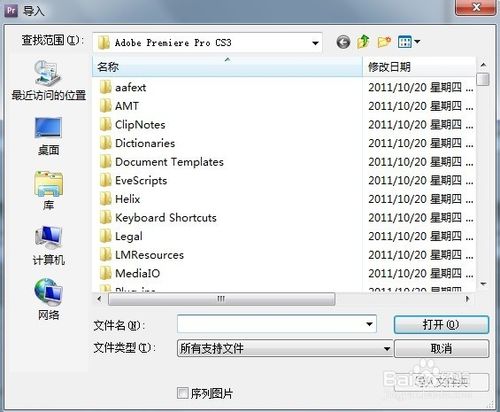The width and height of the screenshot is (500, 412).
Task: Go up one folder level icon
Action: coord(363,42)
